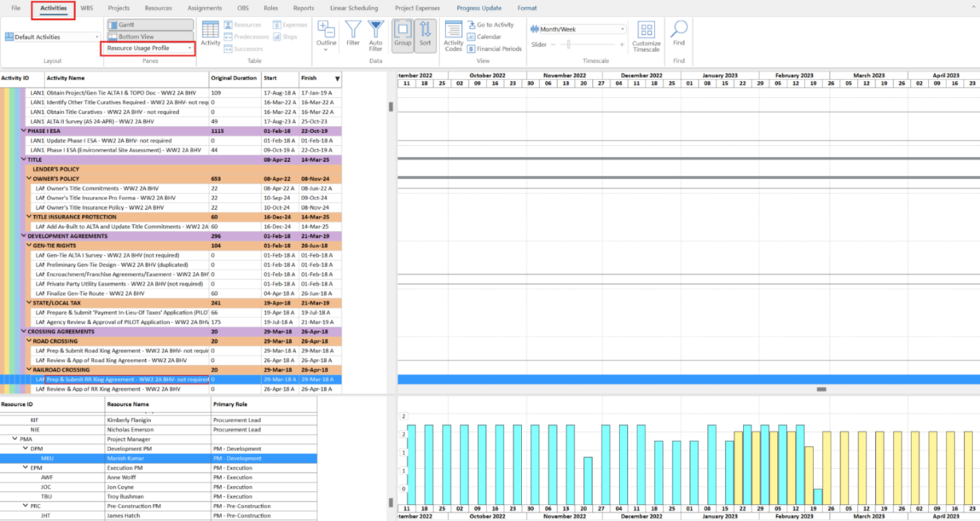Collapse the PHASE I ESA group
This screenshot has height=521, width=980.
(24, 130)
